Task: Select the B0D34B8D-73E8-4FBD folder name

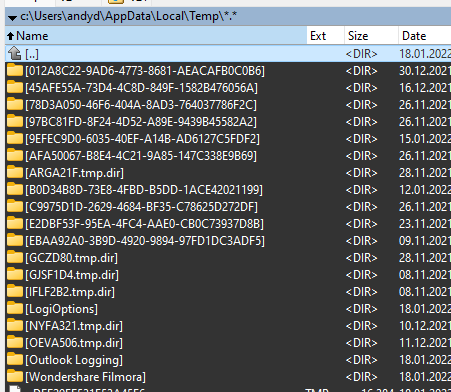Action: [x=144, y=190]
